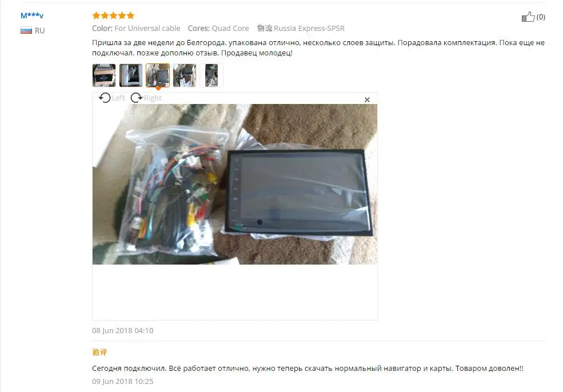
Task: Select the highlighted third photo thumbnail
Action: (x=158, y=75)
